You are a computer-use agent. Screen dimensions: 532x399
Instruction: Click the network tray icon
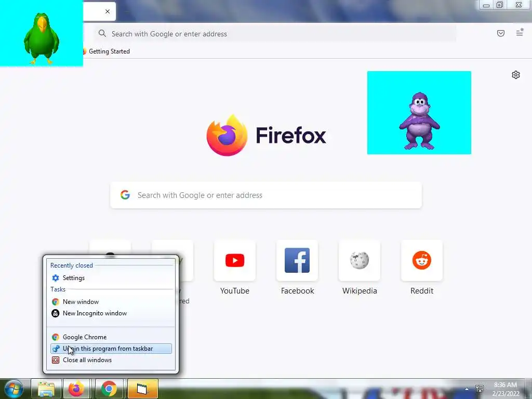(480, 389)
